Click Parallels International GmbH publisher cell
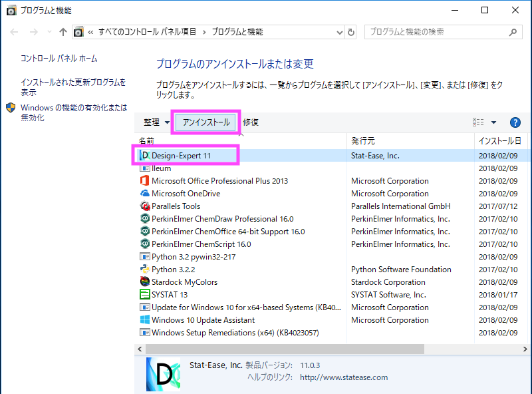The width and height of the screenshot is (532, 394). click(401, 206)
